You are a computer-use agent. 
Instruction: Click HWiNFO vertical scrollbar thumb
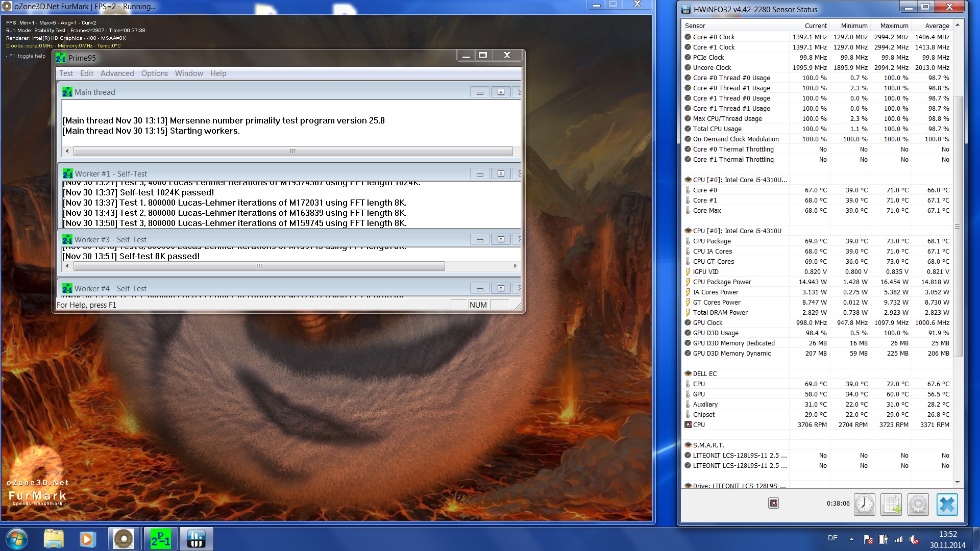coord(958,227)
